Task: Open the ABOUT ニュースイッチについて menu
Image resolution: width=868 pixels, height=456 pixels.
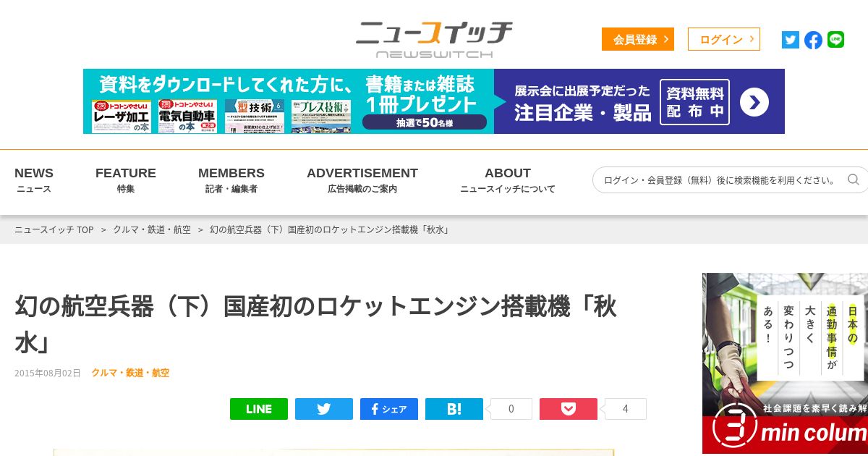Action: click(x=508, y=180)
